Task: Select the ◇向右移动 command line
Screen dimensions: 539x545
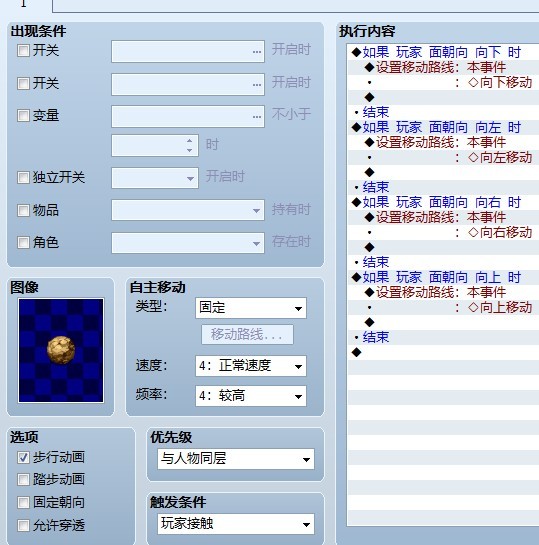Action: click(443, 232)
